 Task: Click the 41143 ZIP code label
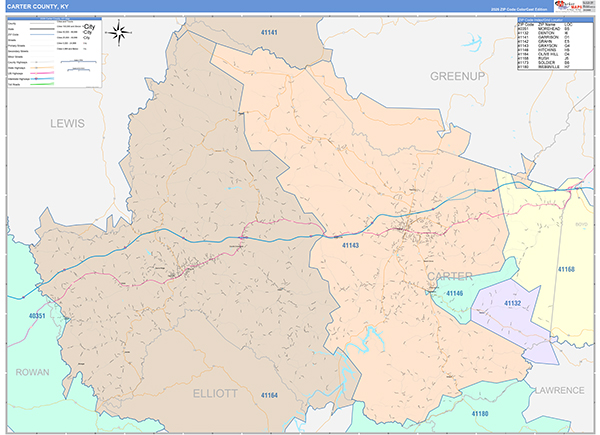[x=352, y=244]
